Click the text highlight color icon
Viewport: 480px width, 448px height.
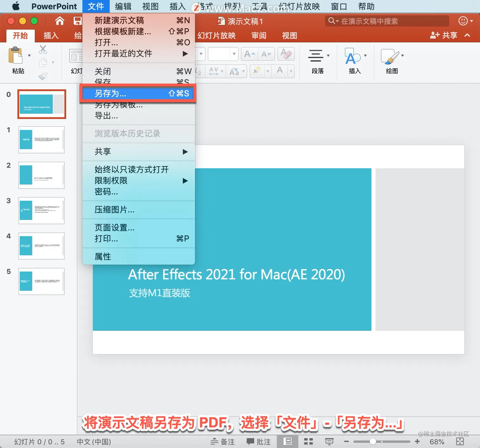pos(257,71)
